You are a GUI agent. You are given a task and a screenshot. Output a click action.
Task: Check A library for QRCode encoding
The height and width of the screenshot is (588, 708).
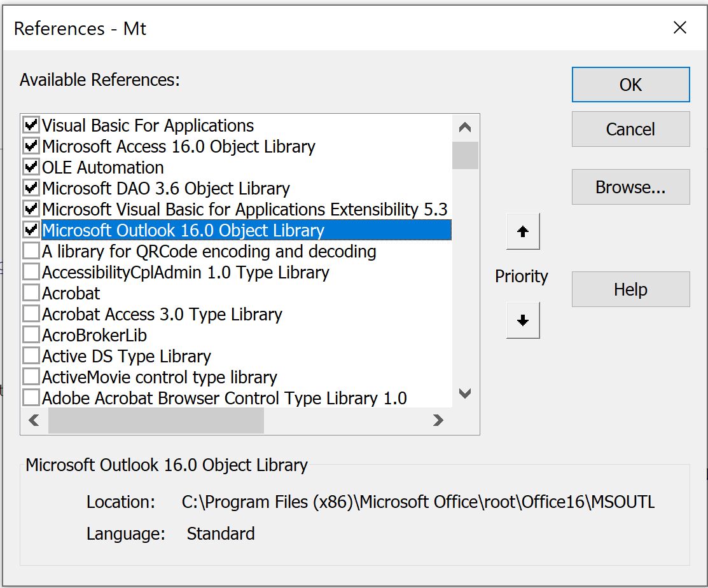(x=31, y=251)
